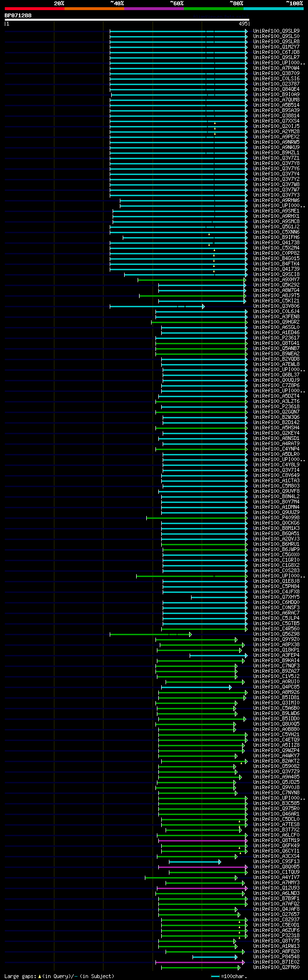Select hit label UniRef100_Q84QE4
Viewport: 308px width, 980px height.
[276, 89]
